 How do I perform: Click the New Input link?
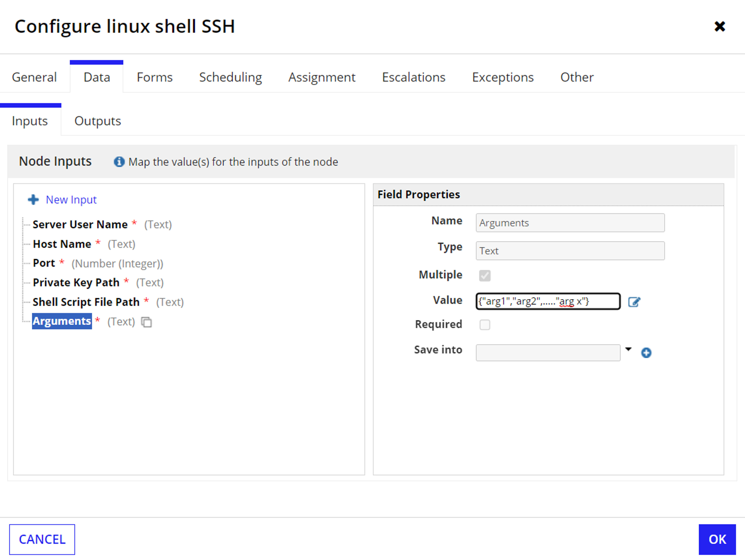71,199
